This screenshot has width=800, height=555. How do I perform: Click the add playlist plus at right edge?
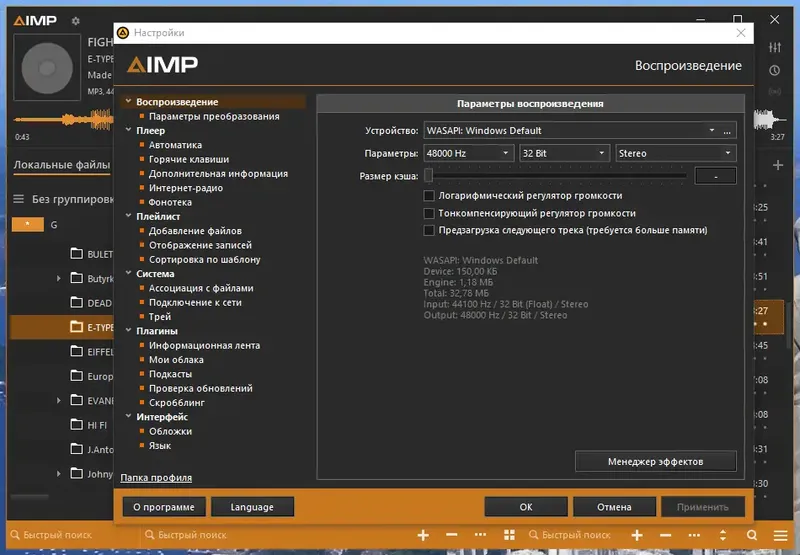coord(778,165)
